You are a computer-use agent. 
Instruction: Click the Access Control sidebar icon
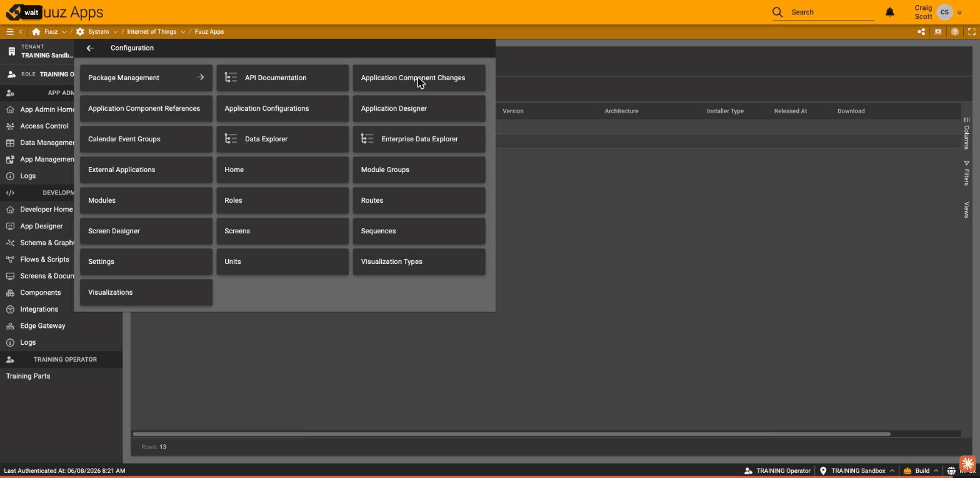[x=10, y=126]
